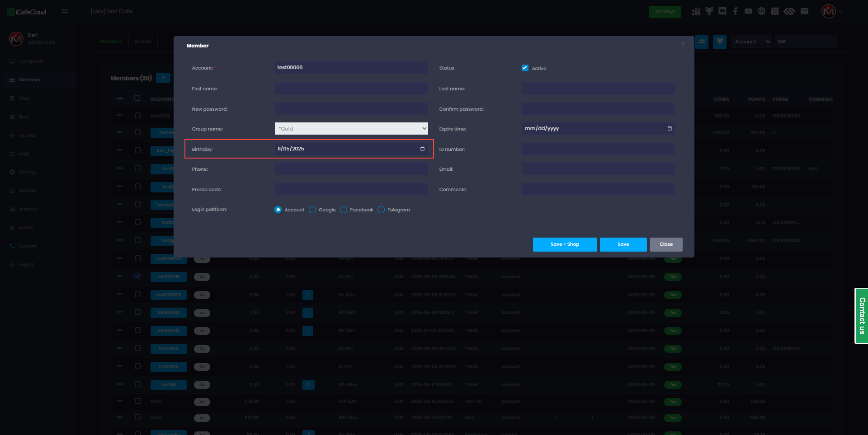The height and width of the screenshot is (435, 868).
Task: Toggle the hamburger sidebar menu icon
Action: pos(65,11)
